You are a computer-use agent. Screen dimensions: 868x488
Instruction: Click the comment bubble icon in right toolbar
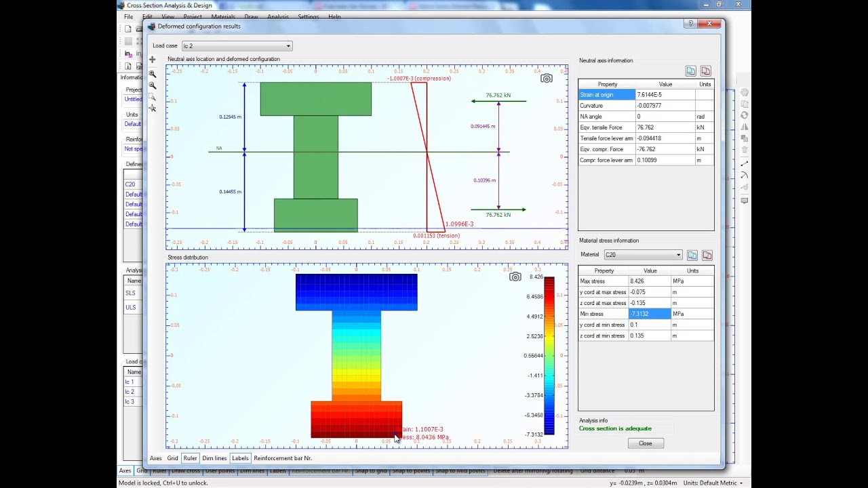(744, 201)
